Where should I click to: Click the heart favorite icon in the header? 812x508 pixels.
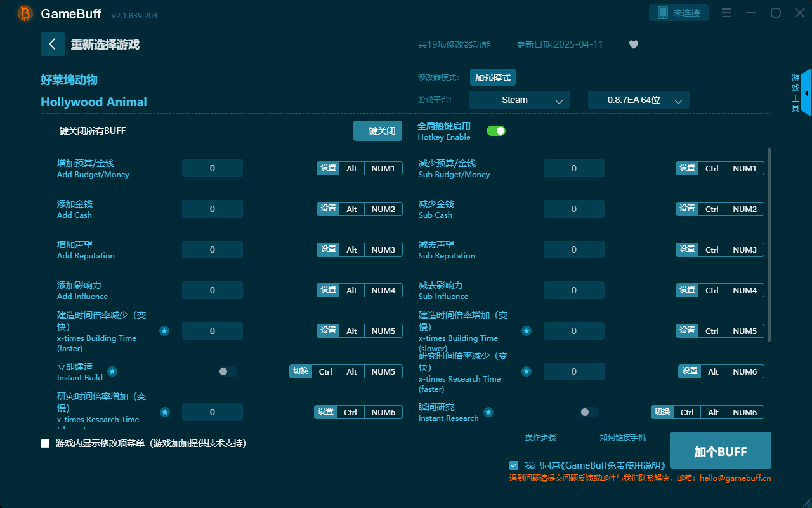(633, 44)
